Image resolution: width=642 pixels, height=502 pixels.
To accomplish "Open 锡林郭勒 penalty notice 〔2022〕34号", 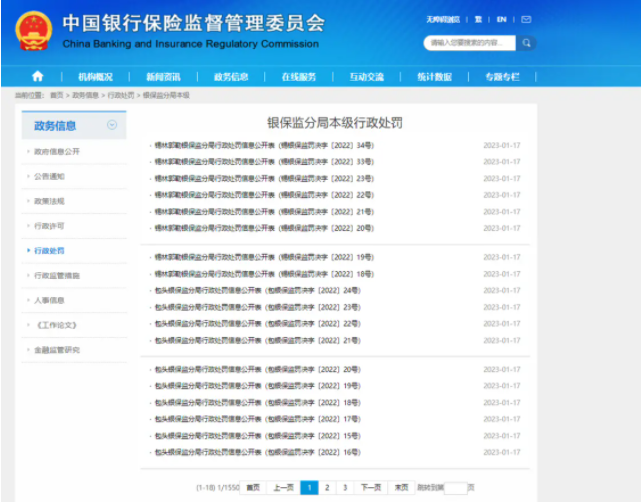I will point(264,145).
